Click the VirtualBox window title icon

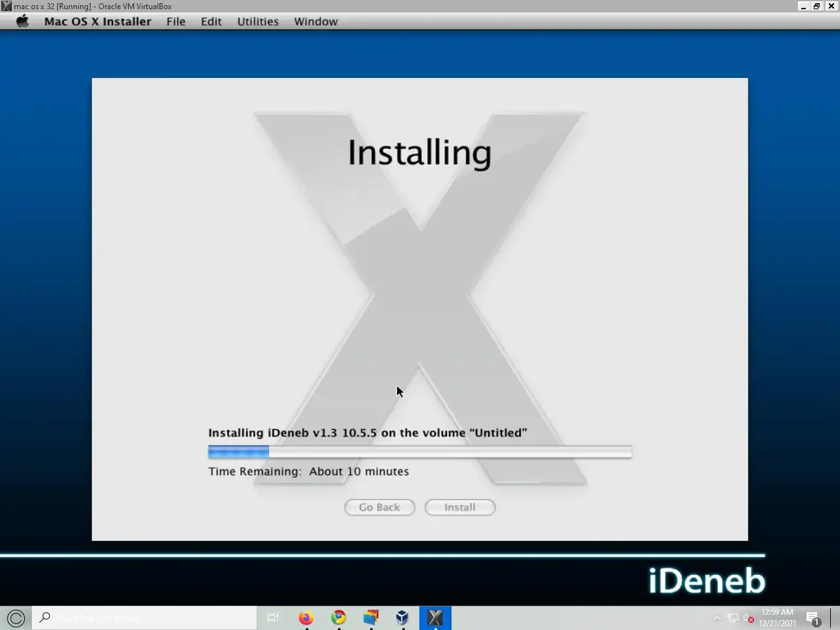(7, 6)
